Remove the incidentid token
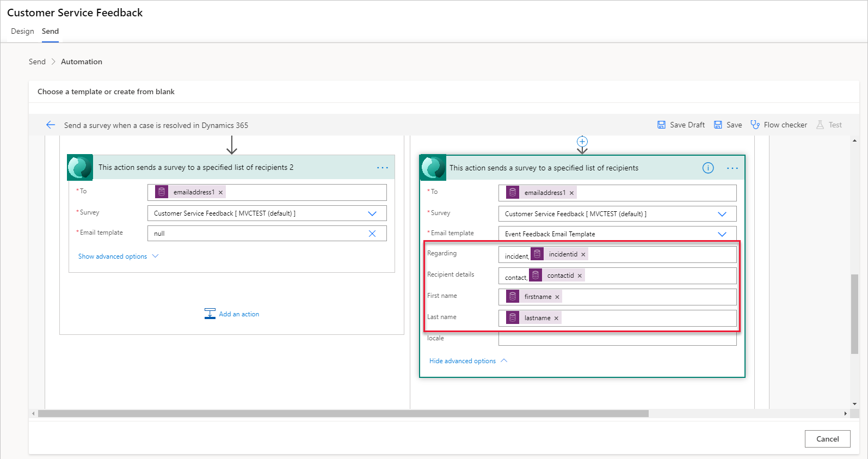 pos(583,254)
